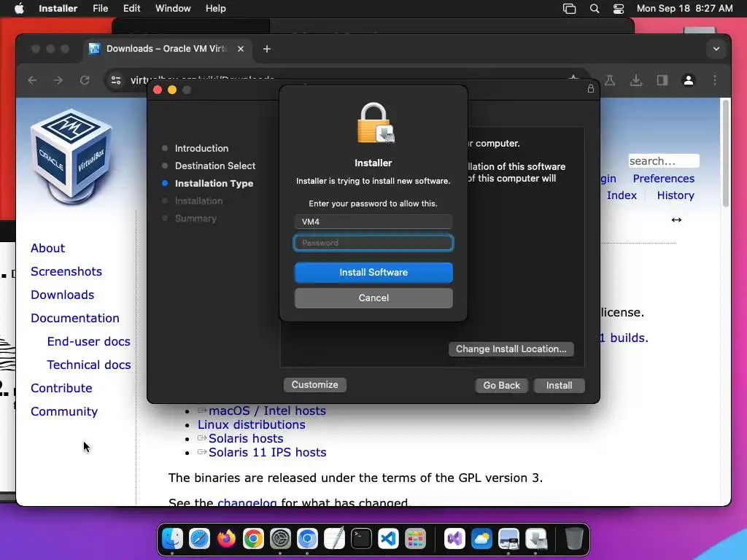Viewport: 747px width, 560px height.
Task: Open Safari from the dock
Action: [x=199, y=539]
